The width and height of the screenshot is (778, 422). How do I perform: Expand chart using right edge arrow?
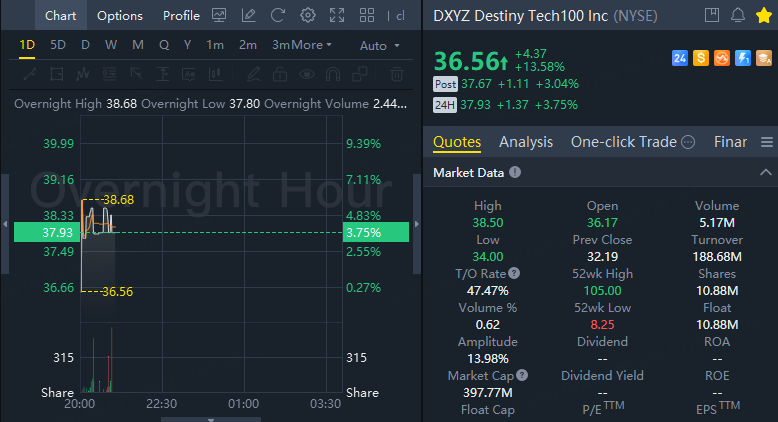point(417,224)
